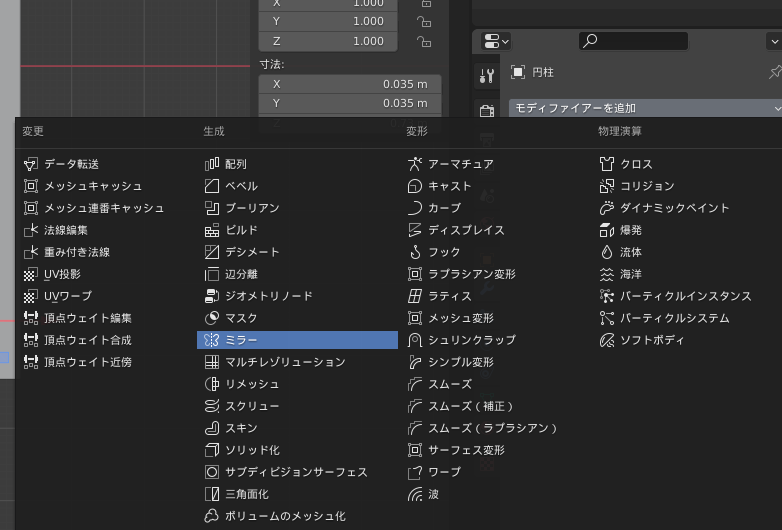Open the Tool properties tab icon
The height and width of the screenshot is (530, 782).
coord(487,76)
